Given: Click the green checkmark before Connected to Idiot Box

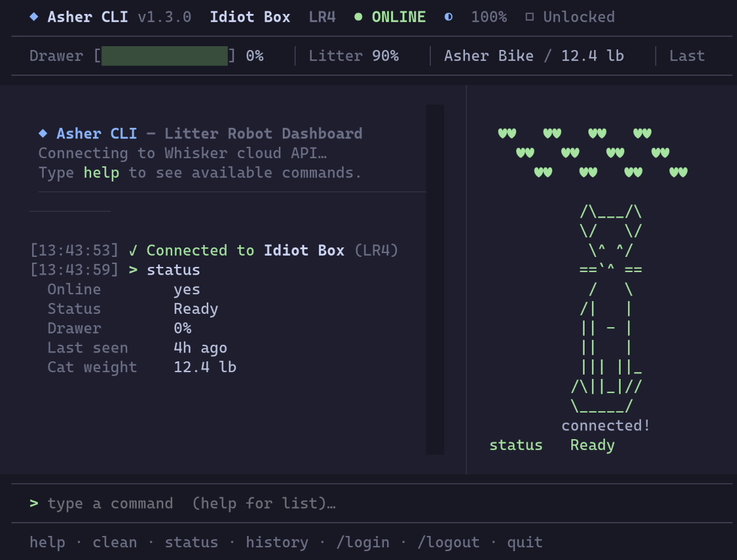Looking at the screenshot, I should (133, 250).
